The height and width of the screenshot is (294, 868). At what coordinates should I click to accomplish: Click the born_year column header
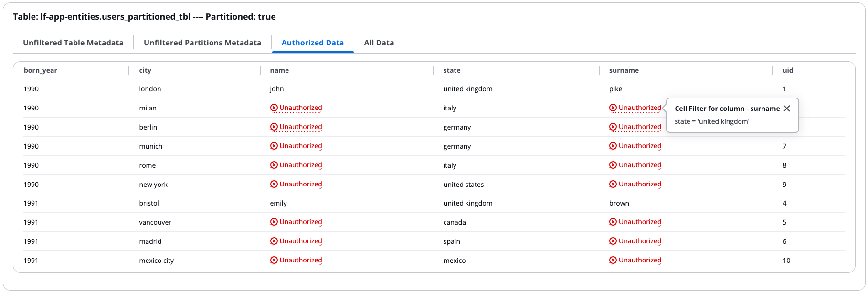pyautogui.click(x=40, y=70)
